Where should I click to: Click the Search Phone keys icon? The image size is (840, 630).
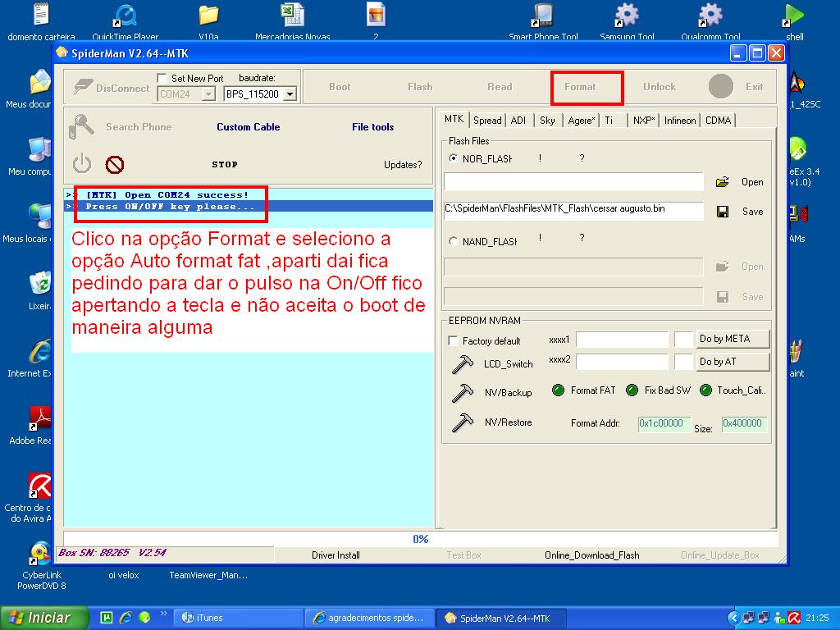(82, 127)
